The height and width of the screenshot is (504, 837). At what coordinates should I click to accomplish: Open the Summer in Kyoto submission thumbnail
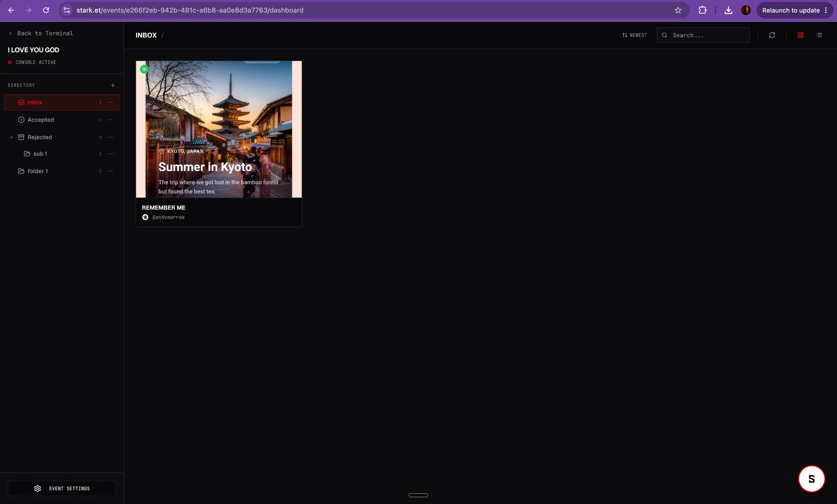(x=219, y=129)
